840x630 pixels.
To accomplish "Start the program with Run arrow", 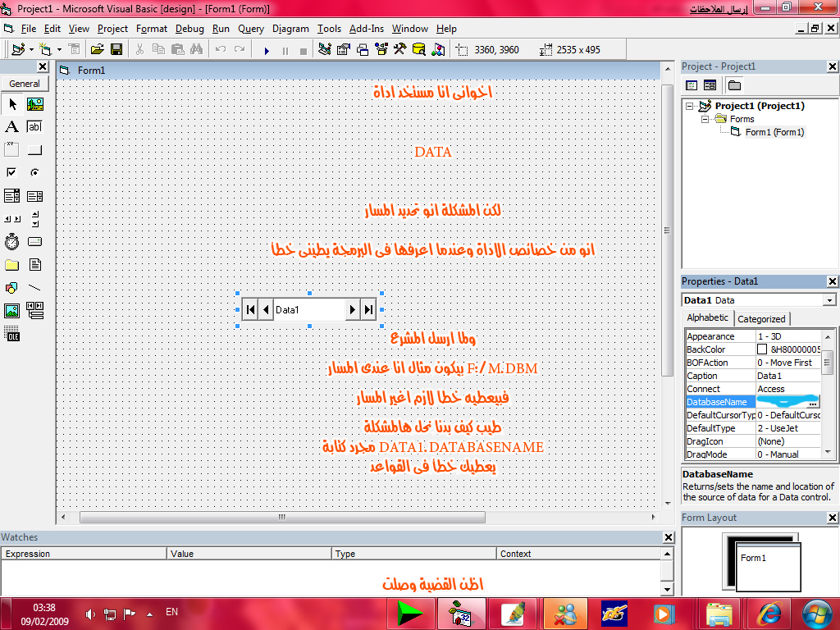I will [267, 50].
